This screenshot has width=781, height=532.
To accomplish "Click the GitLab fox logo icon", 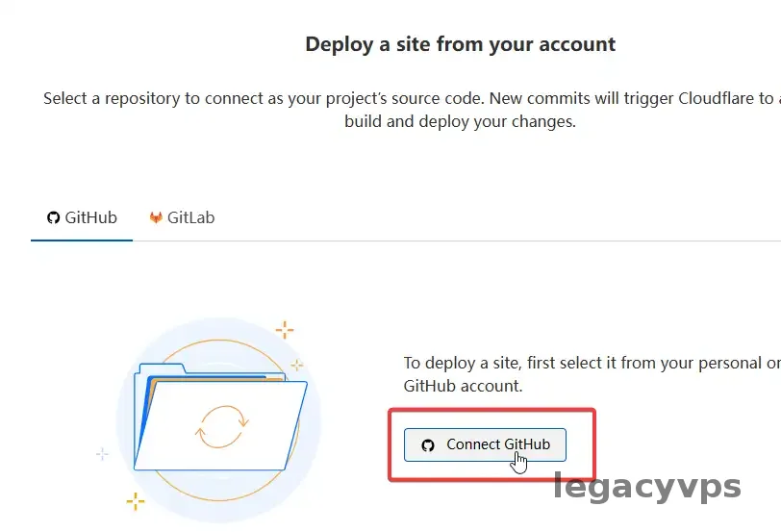I will pos(156,217).
